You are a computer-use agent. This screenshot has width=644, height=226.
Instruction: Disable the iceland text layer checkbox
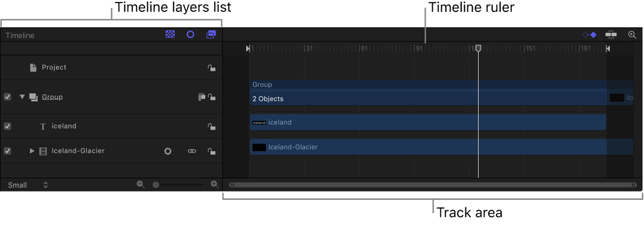coord(7,126)
